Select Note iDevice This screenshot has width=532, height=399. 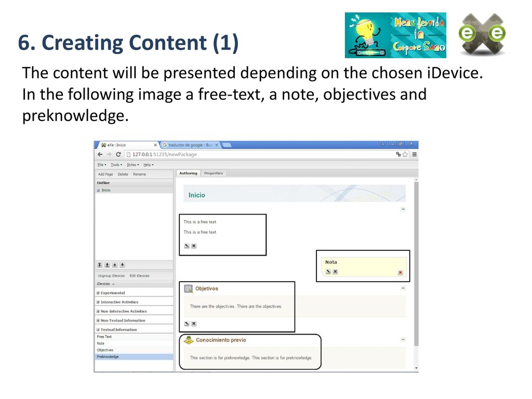point(134,343)
